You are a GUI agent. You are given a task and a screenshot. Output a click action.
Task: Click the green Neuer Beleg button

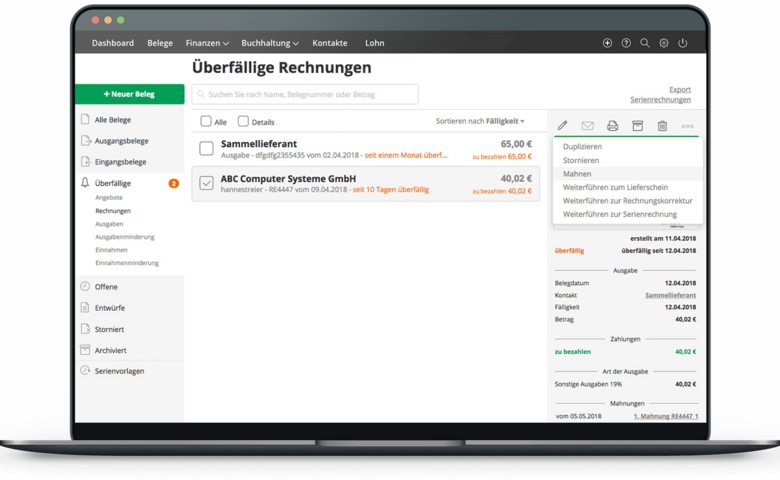[x=129, y=94]
